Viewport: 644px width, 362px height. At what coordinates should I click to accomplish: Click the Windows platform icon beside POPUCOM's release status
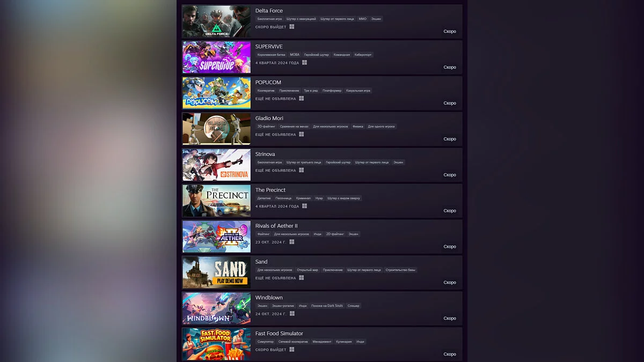(302, 98)
